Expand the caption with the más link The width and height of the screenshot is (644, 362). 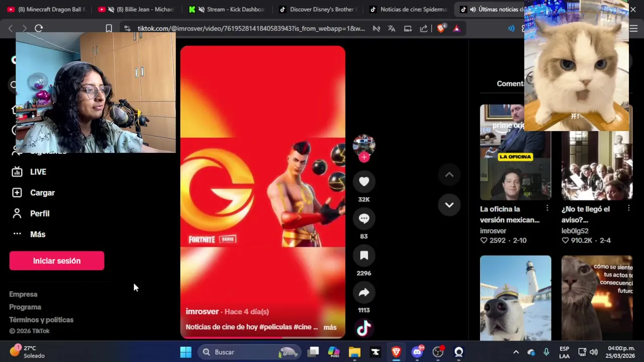point(330,327)
